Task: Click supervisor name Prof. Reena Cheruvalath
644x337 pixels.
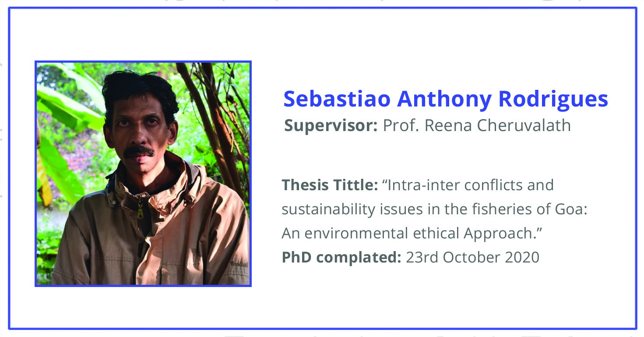Action: click(477, 126)
